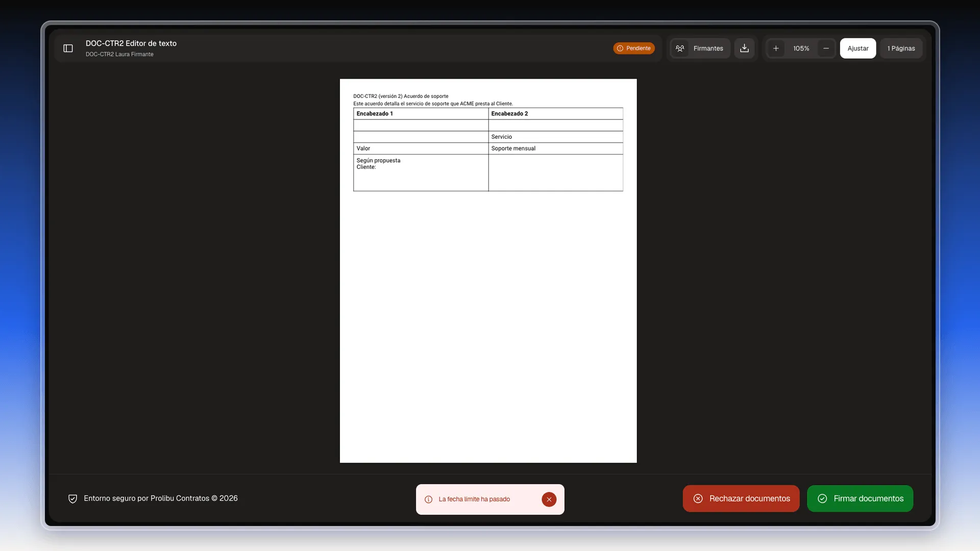Click the Pendiente status badge
Image resolution: width=980 pixels, height=551 pixels.
point(634,48)
